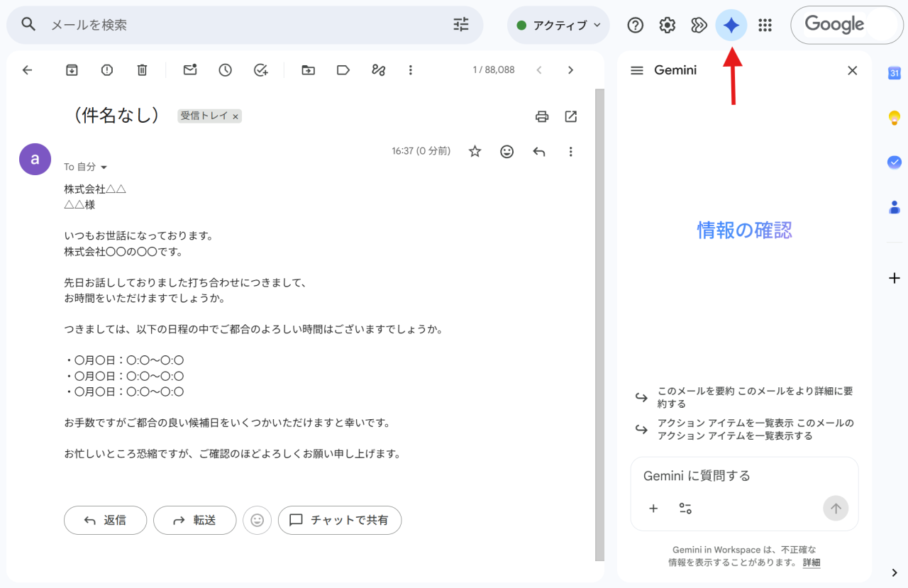Screen dimensions: 908x588
Task: Open the toolbar's three-dot more menu
Action: pyautogui.click(x=410, y=70)
